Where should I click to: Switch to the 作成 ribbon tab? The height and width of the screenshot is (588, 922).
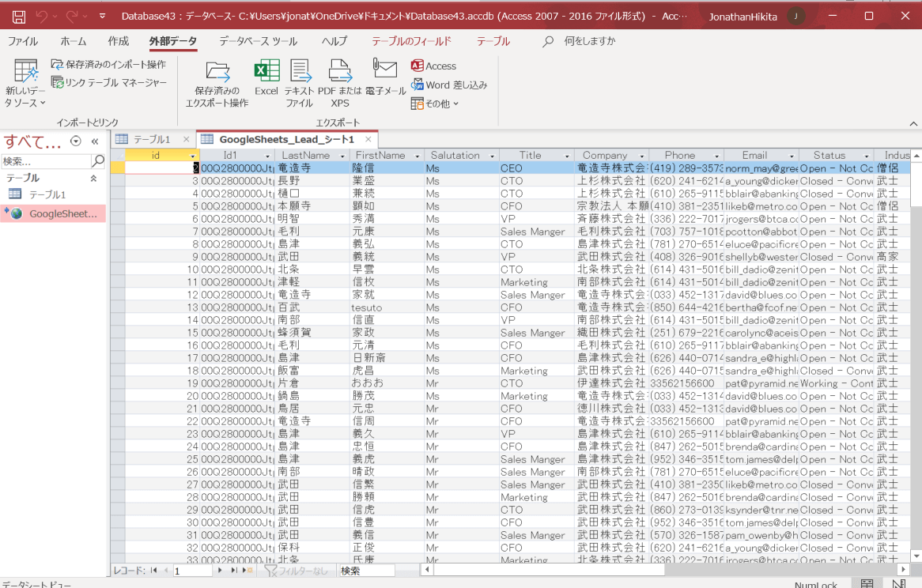pos(118,41)
